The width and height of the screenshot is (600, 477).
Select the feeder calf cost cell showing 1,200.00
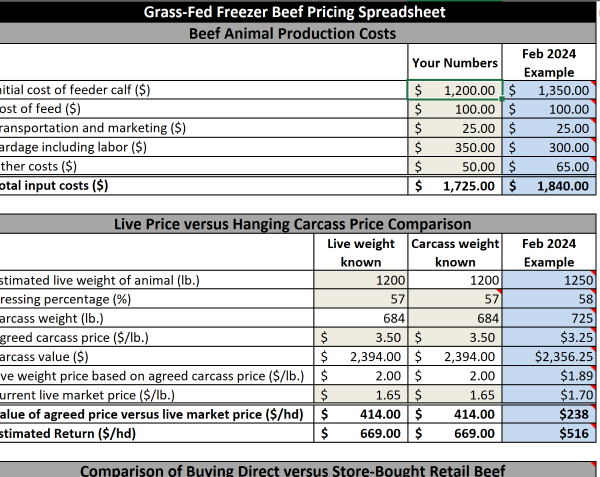(454, 90)
